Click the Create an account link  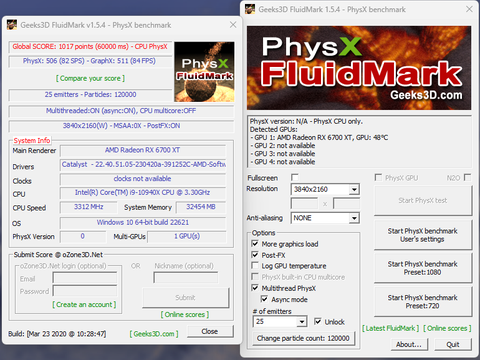pos(84,304)
